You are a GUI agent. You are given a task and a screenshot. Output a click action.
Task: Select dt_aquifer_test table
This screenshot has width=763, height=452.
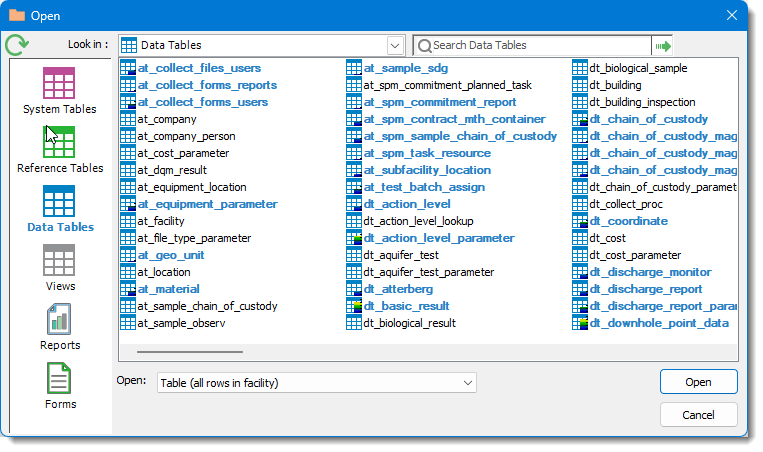click(401, 255)
